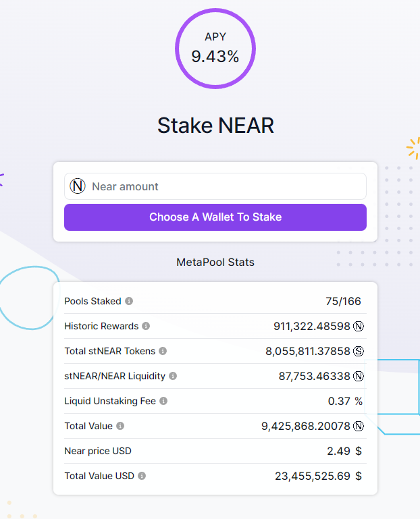Screen dimensions: 420x519
Task: Click the MetaPool Stats heading
Action: tap(215, 262)
